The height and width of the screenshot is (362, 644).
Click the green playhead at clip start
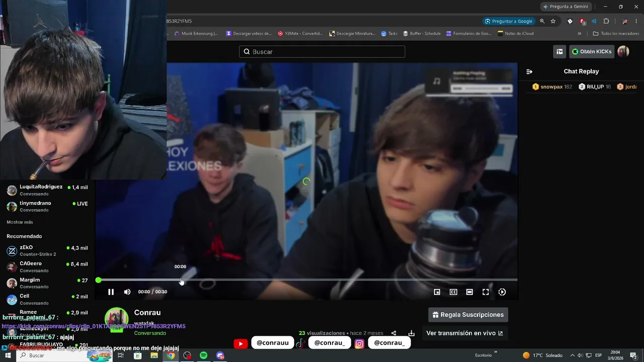coord(98,280)
